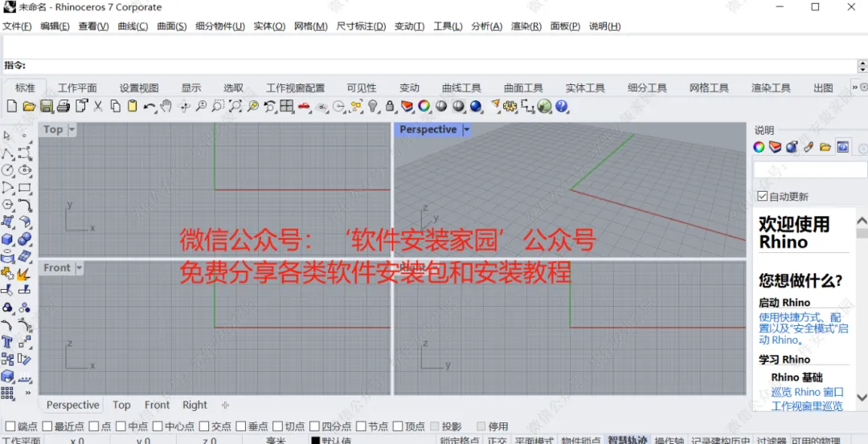
Task: Click the help panel scrollbar down arrow
Action: 862,397
